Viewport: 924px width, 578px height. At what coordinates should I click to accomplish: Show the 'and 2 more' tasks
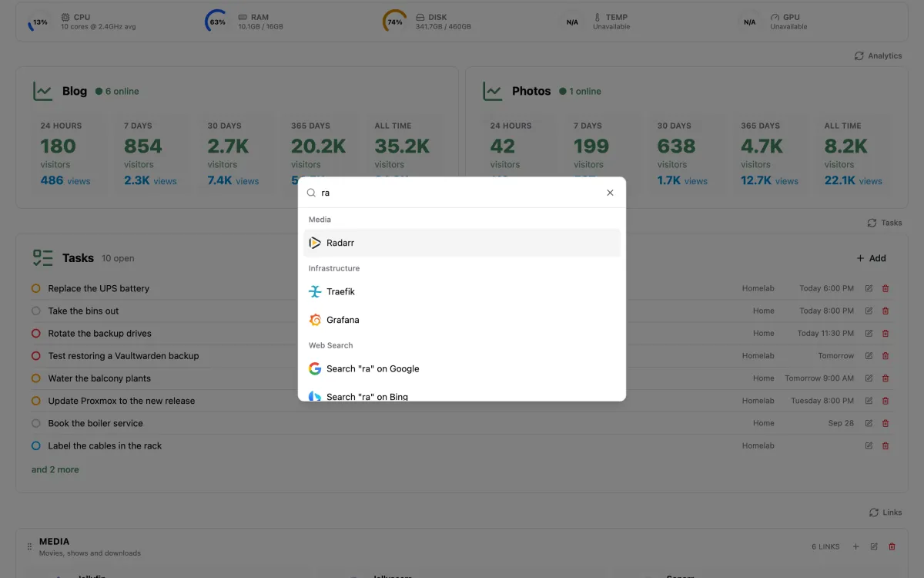point(55,469)
